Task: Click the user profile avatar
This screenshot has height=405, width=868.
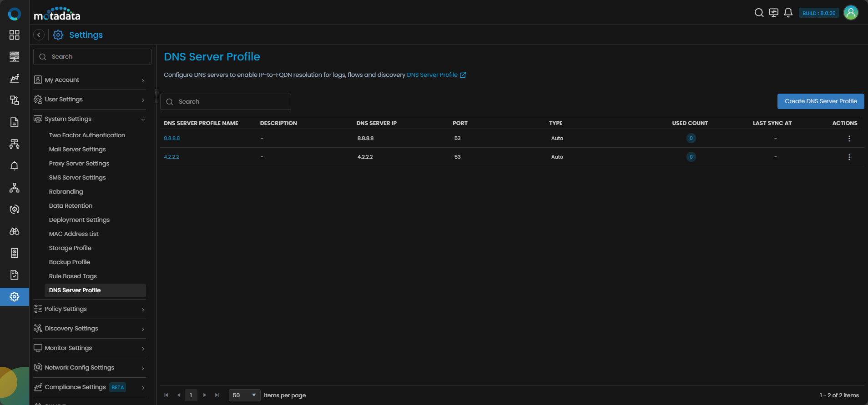Action: point(851,13)
